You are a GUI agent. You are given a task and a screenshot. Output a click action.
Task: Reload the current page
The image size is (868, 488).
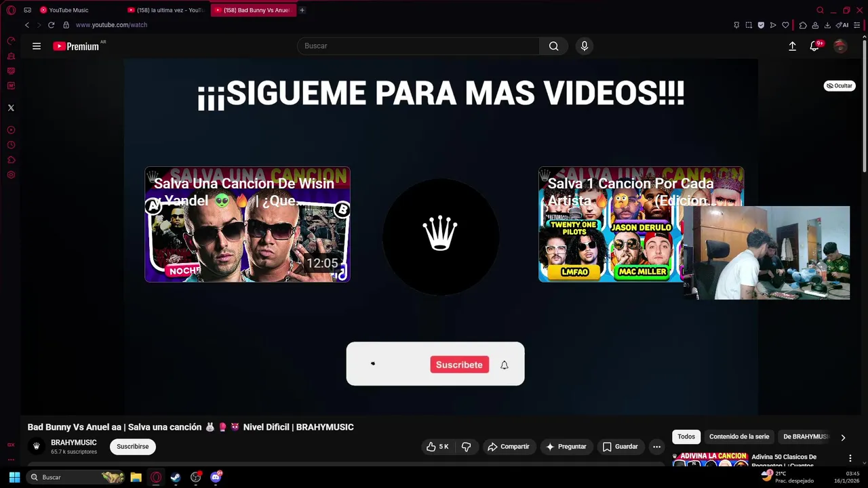(x=51, y=25)
